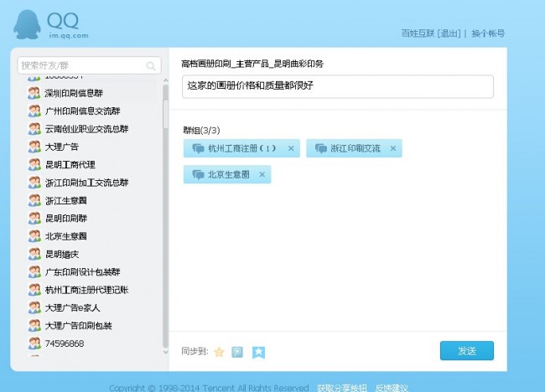Click the 广东印刷设计包装群 group avatar icon

[x=34, y=272]
